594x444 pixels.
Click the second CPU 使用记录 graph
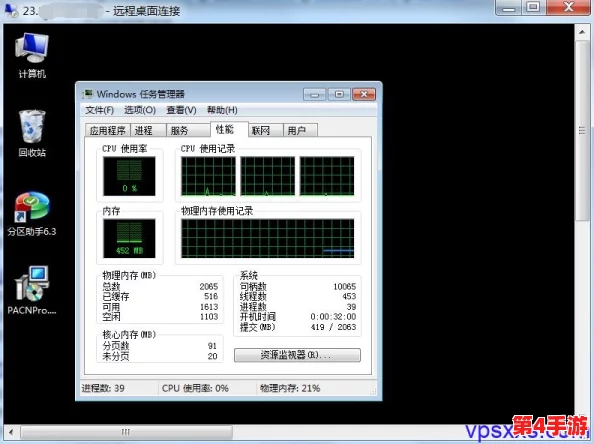[267, 176]
